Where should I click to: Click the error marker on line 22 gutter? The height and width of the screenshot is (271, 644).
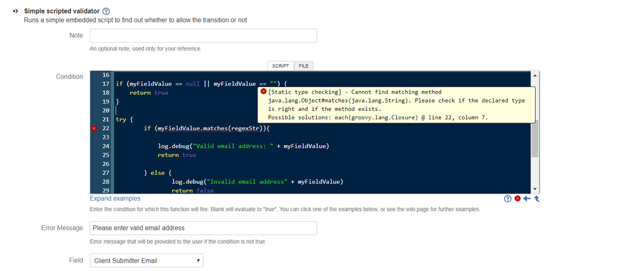[94, 128]
